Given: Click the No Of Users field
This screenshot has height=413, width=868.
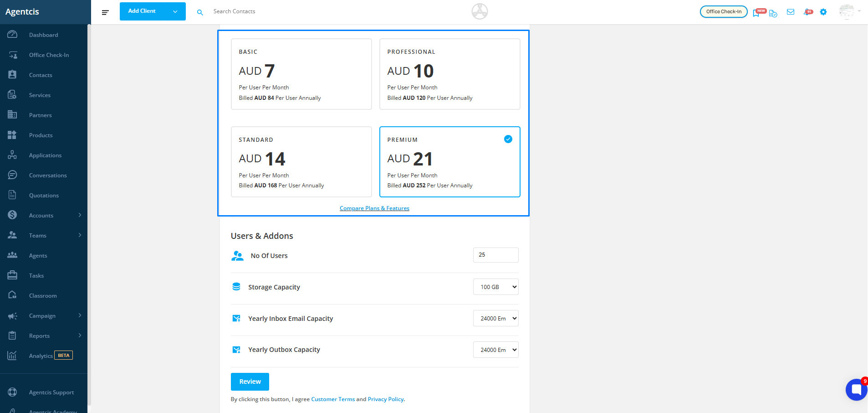Looking at the screenshot, I should click(x=496, y=255).
